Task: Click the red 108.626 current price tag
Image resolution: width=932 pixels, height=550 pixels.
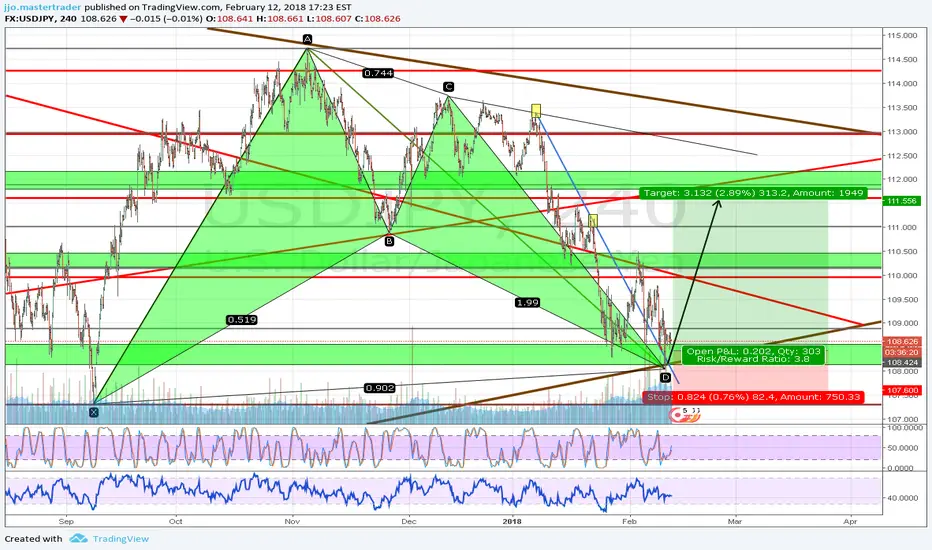Action: tap(902, 342)
